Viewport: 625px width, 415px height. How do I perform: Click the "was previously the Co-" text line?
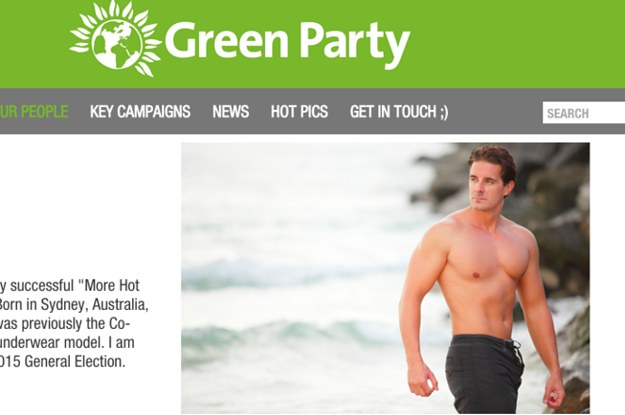(65, 324)
